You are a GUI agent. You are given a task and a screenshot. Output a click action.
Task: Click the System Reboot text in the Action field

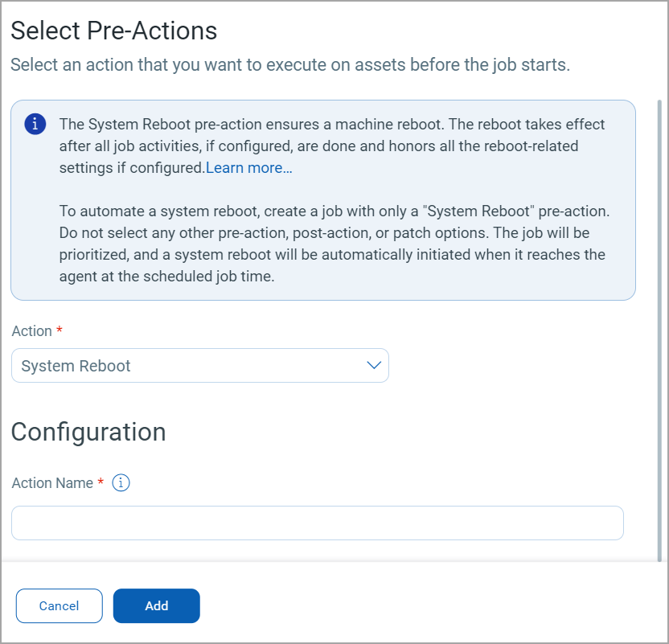pos(76,365)
